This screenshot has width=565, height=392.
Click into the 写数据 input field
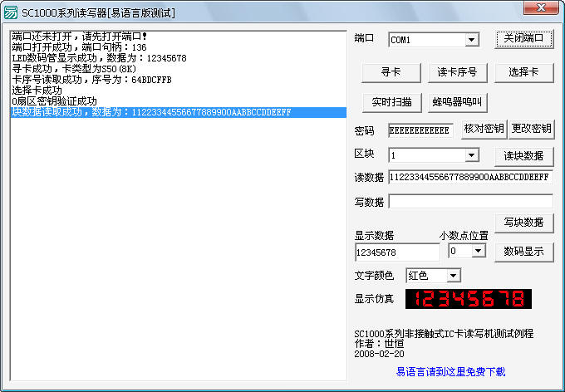click(470, 201)
